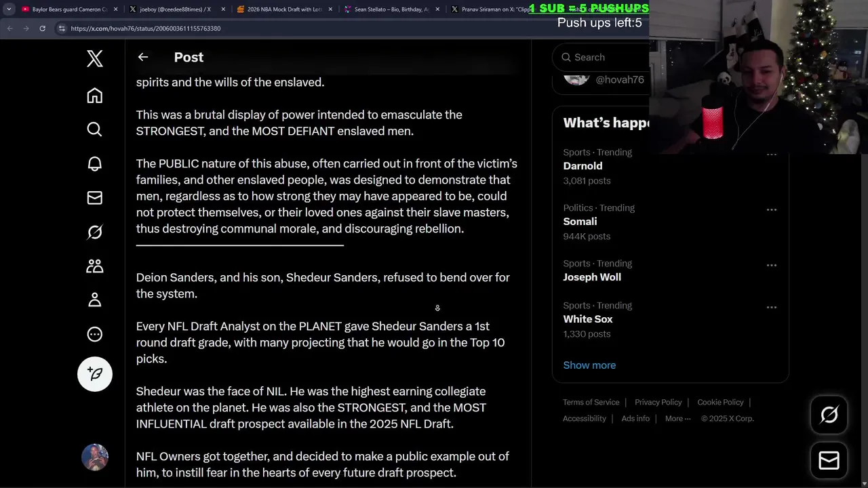The width and height of the screenshot is (868, 488).
Task: Open the Darnold trending topic
Action: click(x=583, y=166)
